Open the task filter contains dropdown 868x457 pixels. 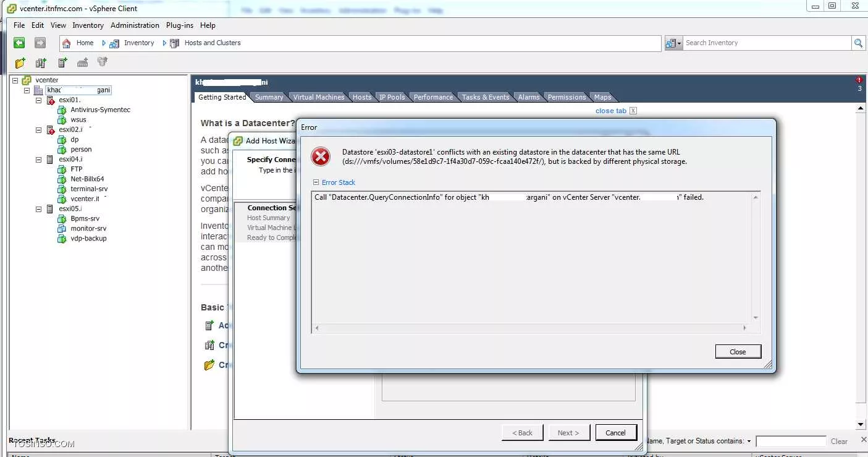(x=749, y=442)
